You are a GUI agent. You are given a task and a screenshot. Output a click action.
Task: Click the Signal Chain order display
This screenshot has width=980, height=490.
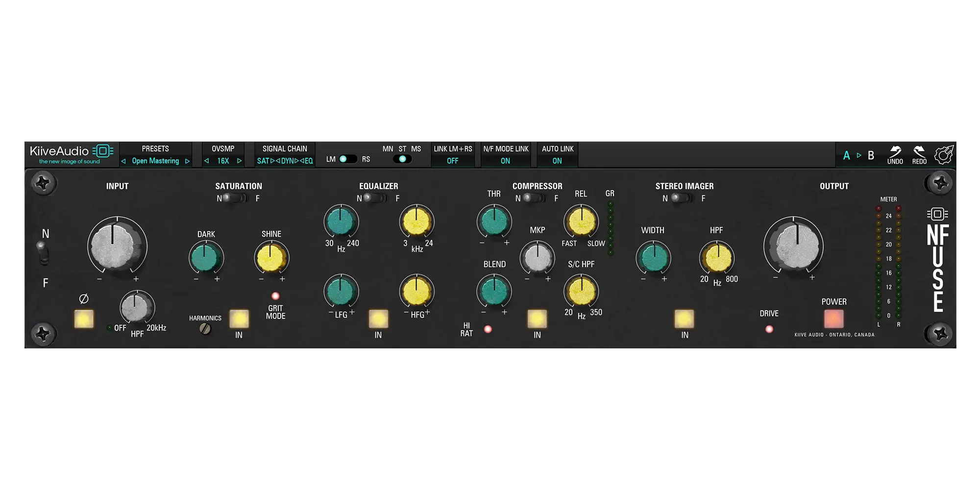285,161
